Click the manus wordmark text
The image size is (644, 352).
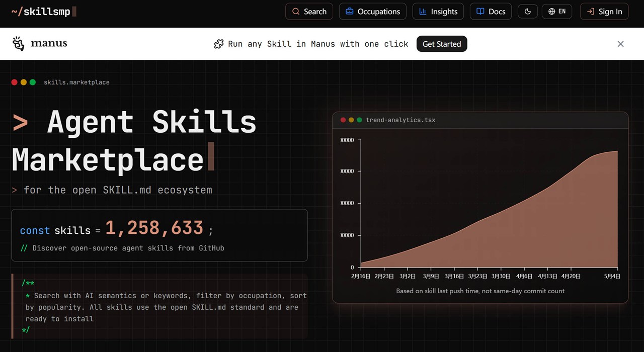(x=49, y=43)
